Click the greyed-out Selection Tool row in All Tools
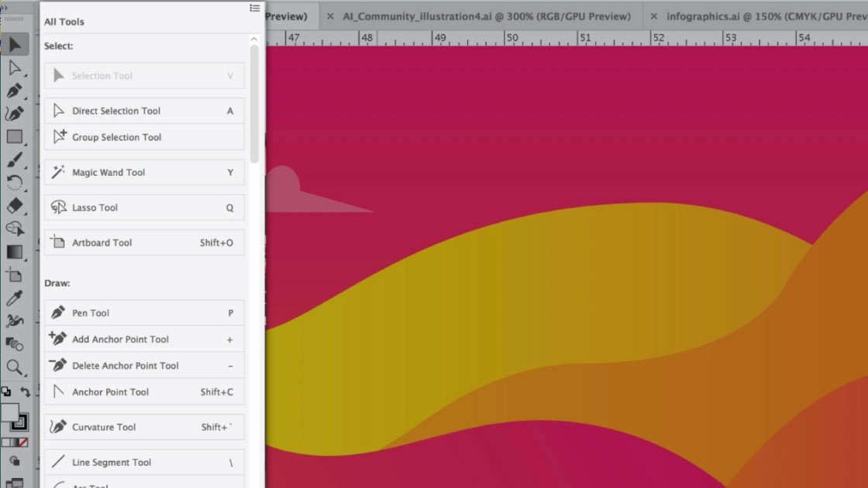The image size is (868, 488). [x=144, y=76]
